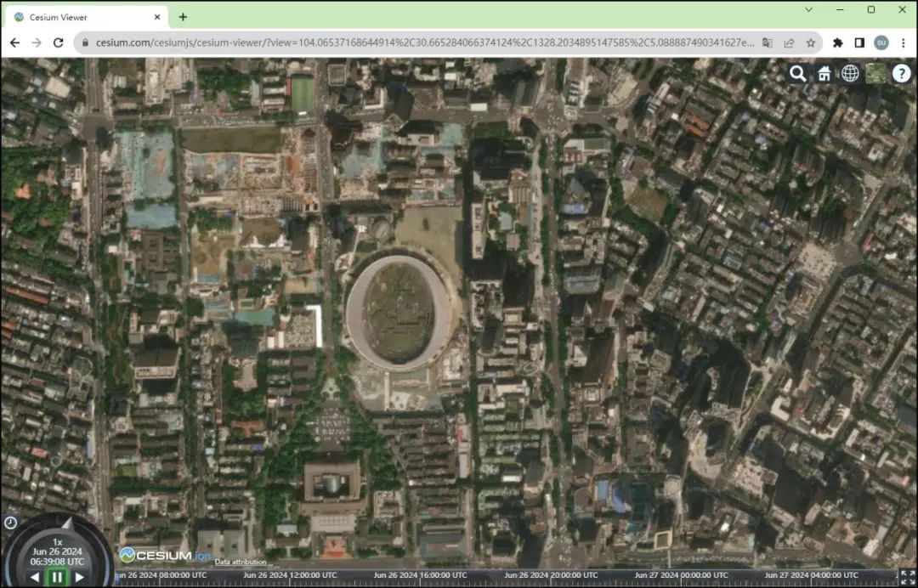This screenshot has width=918, height=588.
Task: Click the translate icon in the address bar
Action: coord(766,41)
